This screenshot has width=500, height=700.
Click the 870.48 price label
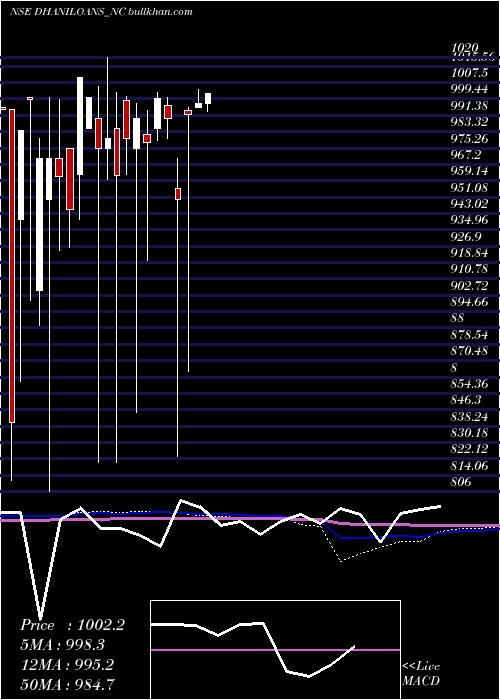point(469,351)
